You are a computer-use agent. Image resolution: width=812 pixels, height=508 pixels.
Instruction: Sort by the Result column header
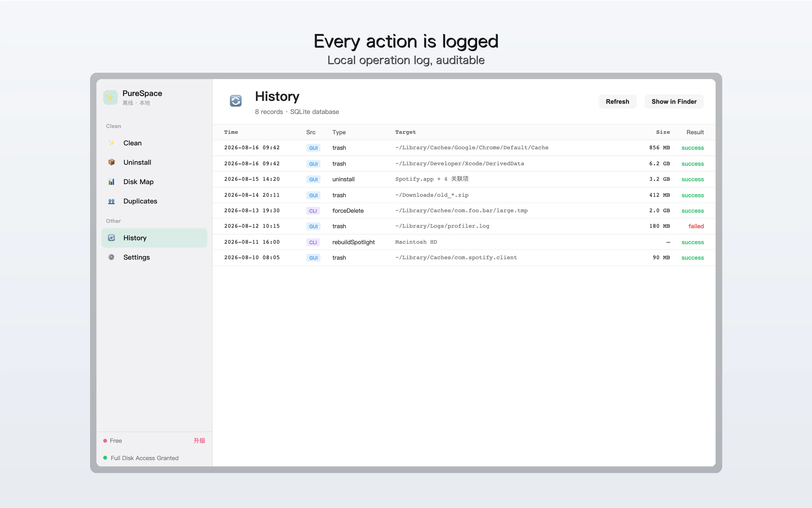(x=695, y=132)
